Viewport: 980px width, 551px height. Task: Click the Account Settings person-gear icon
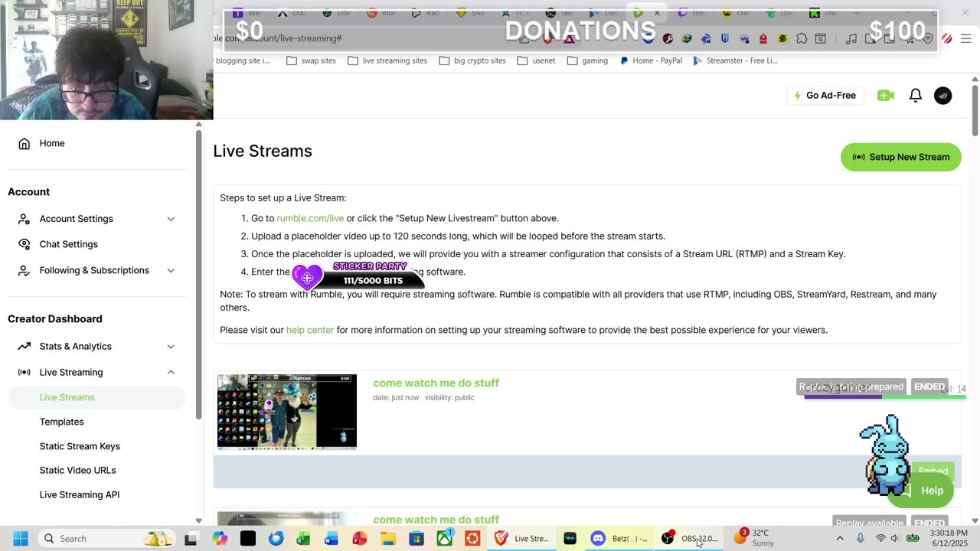point(24,219)
